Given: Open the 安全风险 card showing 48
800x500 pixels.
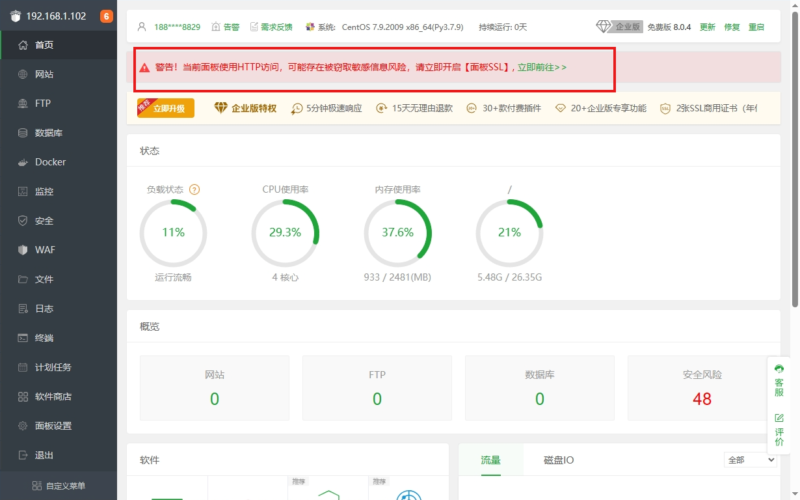Looking at the screenshot, I should tap(702, 388).
